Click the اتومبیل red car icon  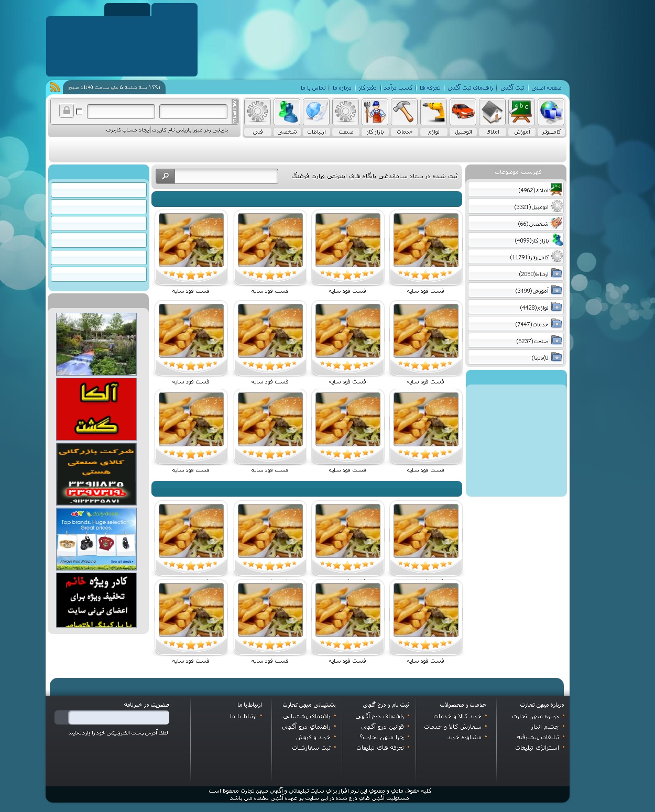[x=463, y=112]
